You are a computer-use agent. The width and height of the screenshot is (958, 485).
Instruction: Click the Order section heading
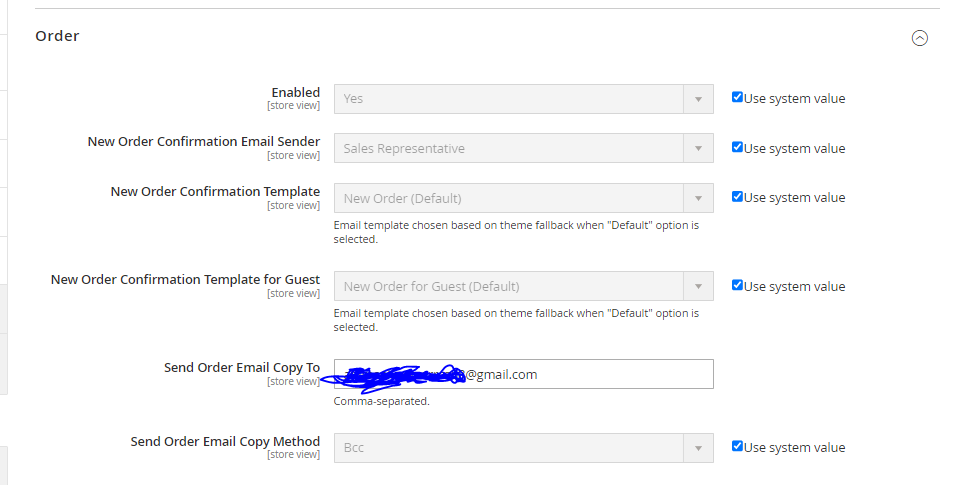click(x=57, y=36)
